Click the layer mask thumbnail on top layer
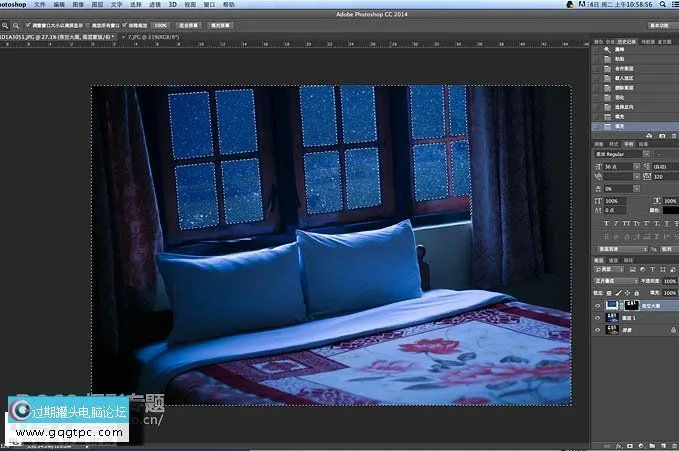Image resolution: width=679 pixels, height=451 pixels. click(x=634, y=304)
